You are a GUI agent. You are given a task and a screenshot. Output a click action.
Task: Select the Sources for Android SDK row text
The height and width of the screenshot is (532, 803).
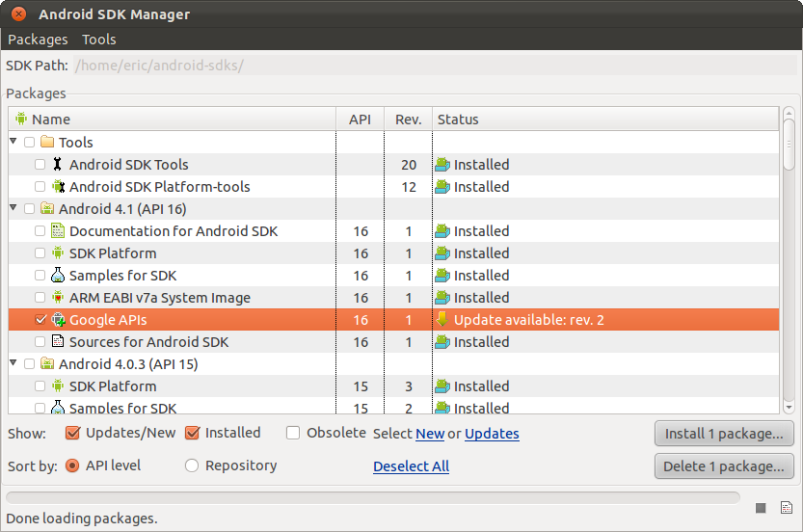pos(149,342)
